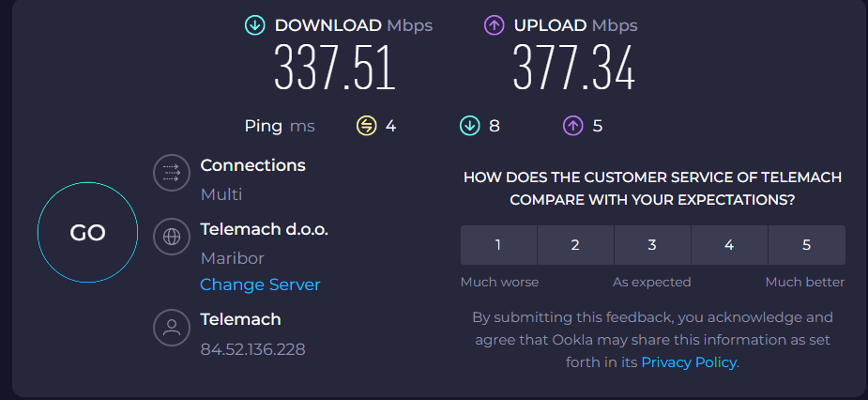The width and height of the screenshot is (868, 400).
Task: Click the Connections multi-arrow icon
Action: (172, 173)
